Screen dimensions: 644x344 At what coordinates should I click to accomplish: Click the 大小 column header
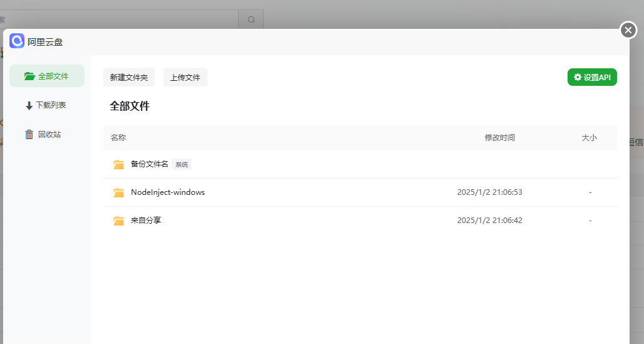coord(589,138)
